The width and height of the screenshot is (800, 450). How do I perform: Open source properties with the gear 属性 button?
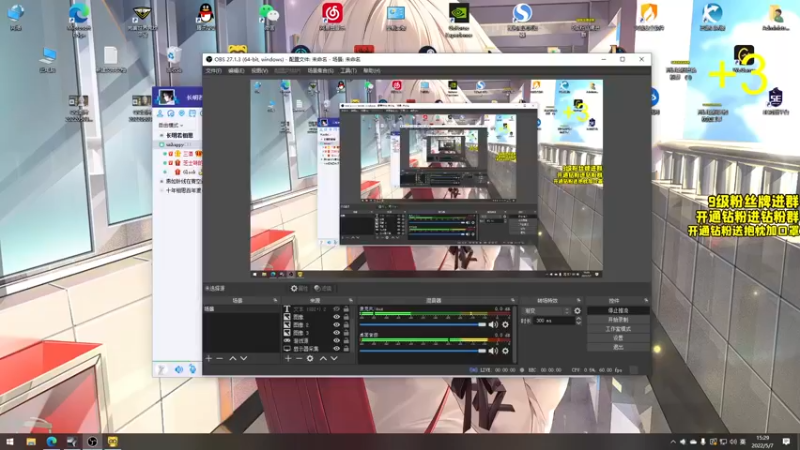[x=299, y=288]
